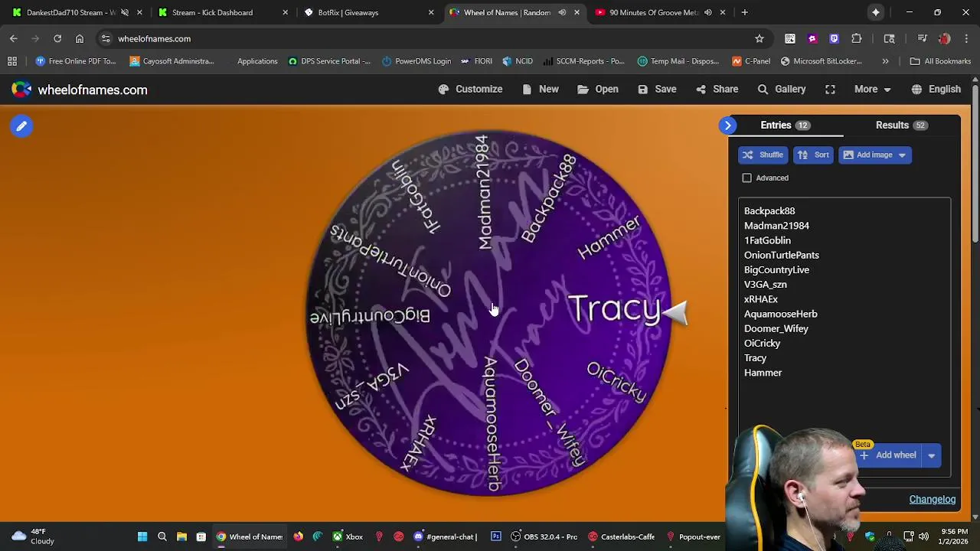The image size is (980, 551).
Task: Open the Windows Start menu
Action: [142, 537]
